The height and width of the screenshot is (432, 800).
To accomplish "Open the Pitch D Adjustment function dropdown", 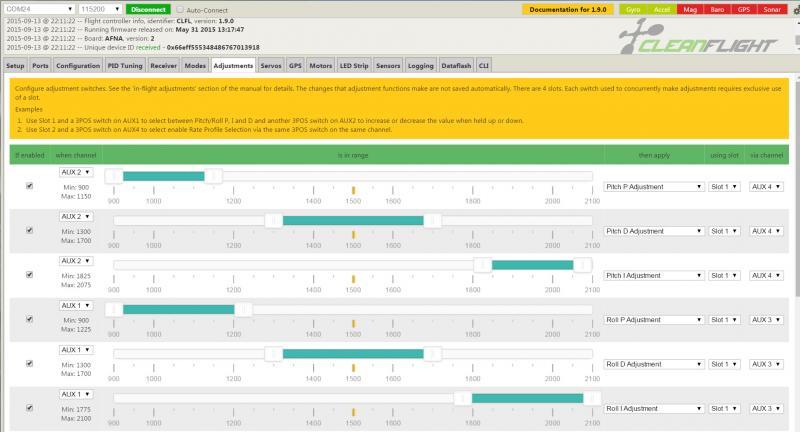I will pyautogui.click(x=653, y=231).
